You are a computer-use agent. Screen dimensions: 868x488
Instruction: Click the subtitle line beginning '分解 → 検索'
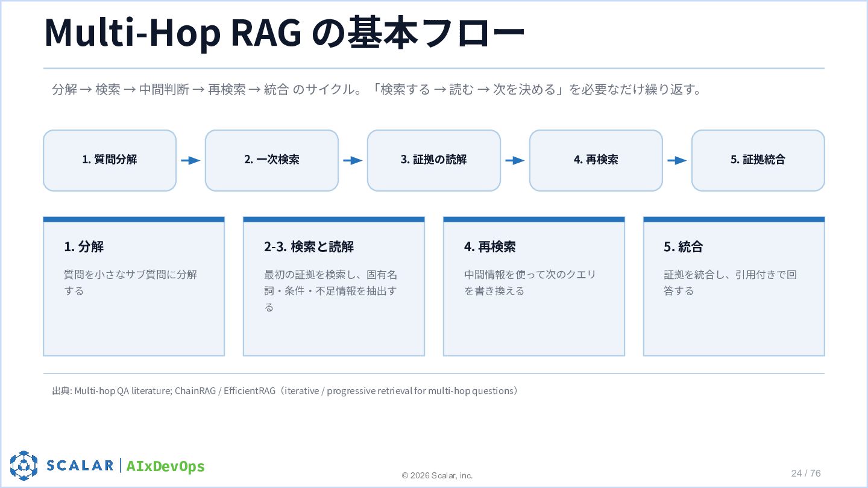[377, 90]
